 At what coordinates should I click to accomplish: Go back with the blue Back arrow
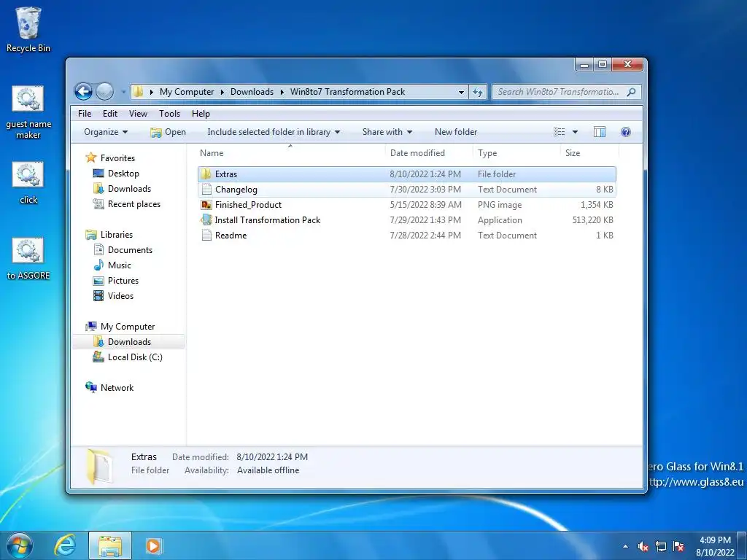[83, 91]
